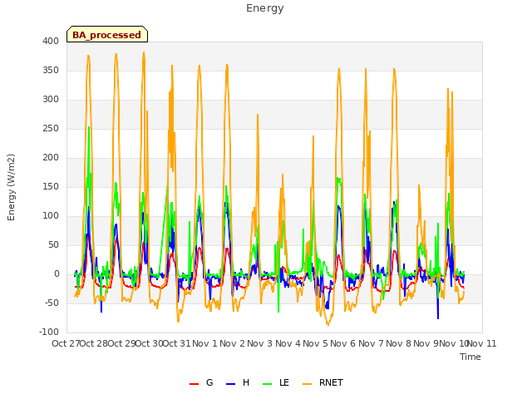The image size is (532, 399).
Task: Click the Nov 5 x-axis tick
Action: pyautogui.click(x=315, y=343)
